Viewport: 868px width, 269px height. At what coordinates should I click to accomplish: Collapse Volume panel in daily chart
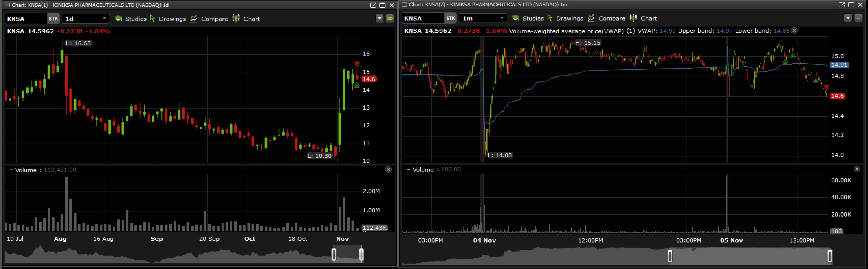click(x=11, y=170)
